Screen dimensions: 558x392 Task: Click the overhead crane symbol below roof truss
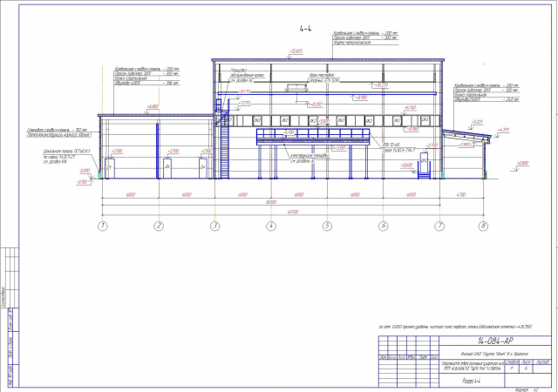point(296,87)
